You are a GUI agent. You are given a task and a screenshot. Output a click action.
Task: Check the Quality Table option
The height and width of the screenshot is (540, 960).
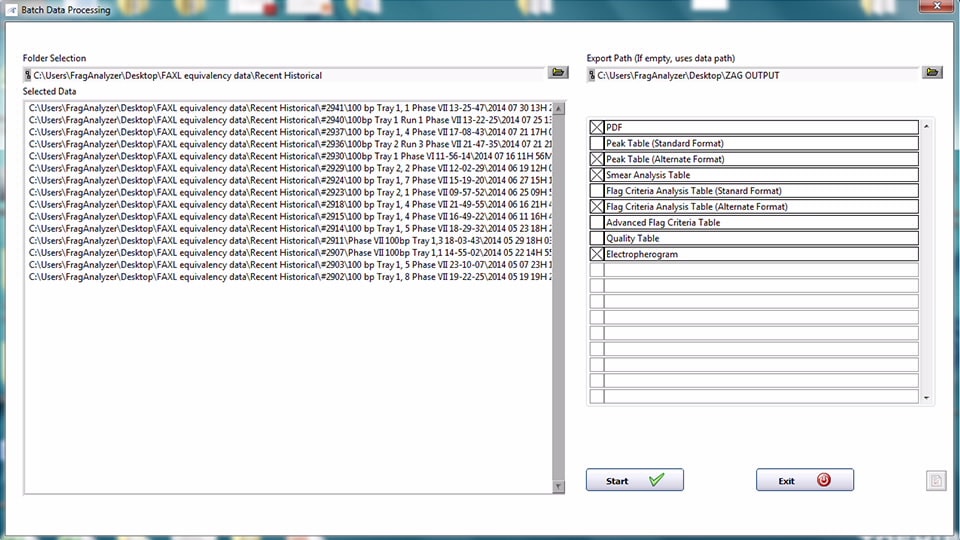tap(597, 238)
